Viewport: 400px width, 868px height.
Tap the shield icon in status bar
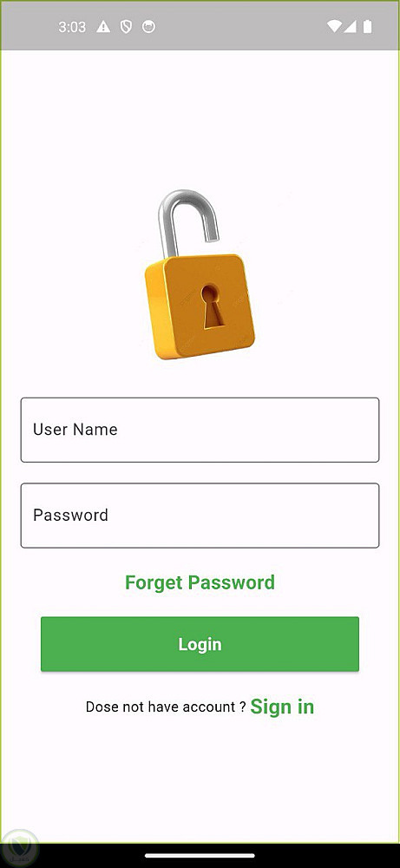pyautogui.click(x=126, y=27)
